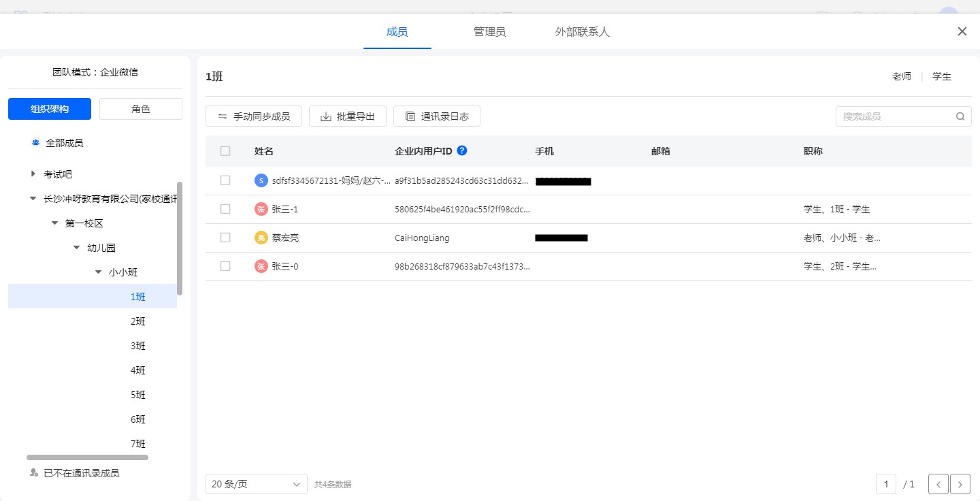Click the help icon beside 企业内用户ID
Viewport: 980px width, 501px height.
(462, 150)
